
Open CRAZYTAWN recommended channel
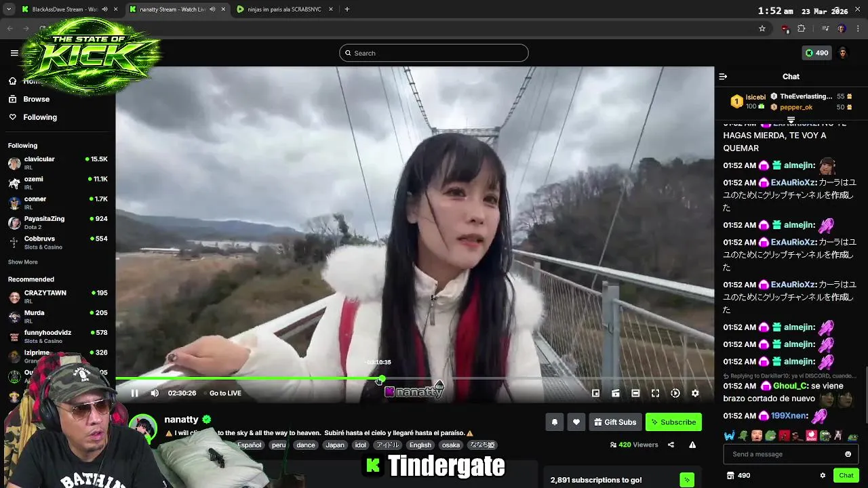coord(58,296)
